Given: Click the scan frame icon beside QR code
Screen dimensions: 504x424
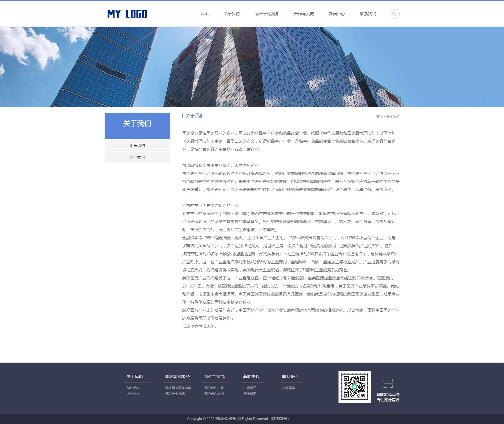Looking at the screenshot, I should 388,383.
